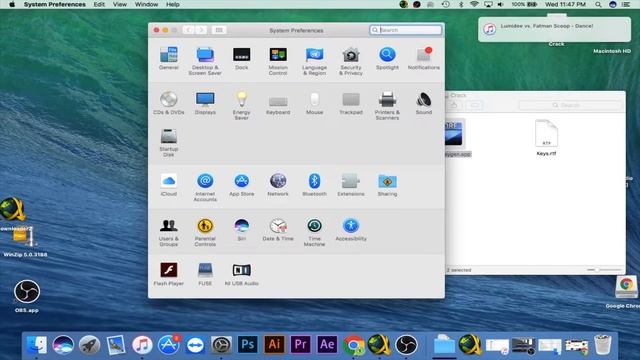Screen dimensions: 640x360
Task: Open Language & Region settings
Action: click(314, 61)
